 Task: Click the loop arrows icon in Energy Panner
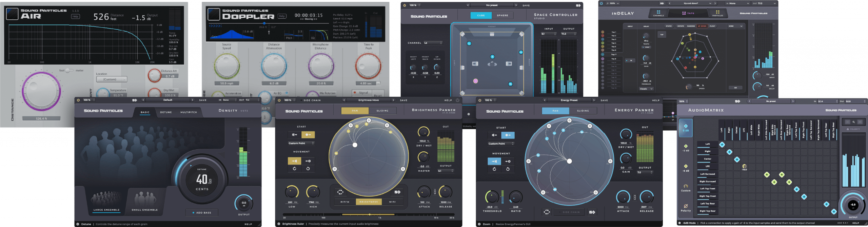click(x=547, y=212)
